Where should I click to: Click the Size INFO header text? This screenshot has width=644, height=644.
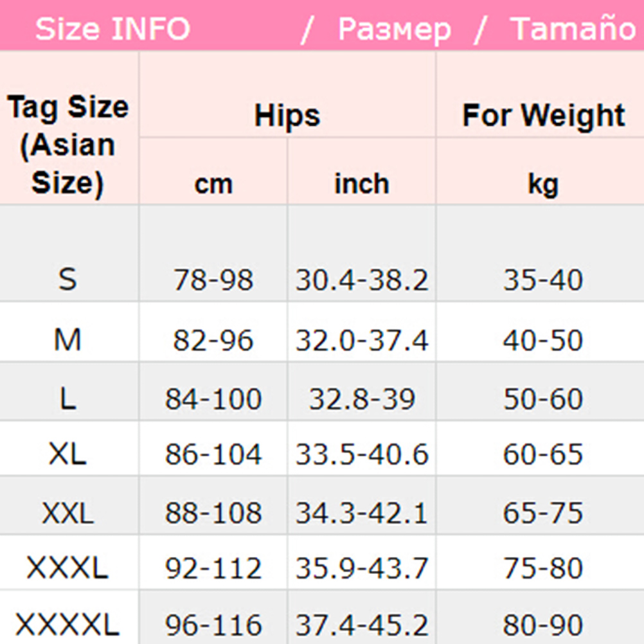click(x=112, y=29)
